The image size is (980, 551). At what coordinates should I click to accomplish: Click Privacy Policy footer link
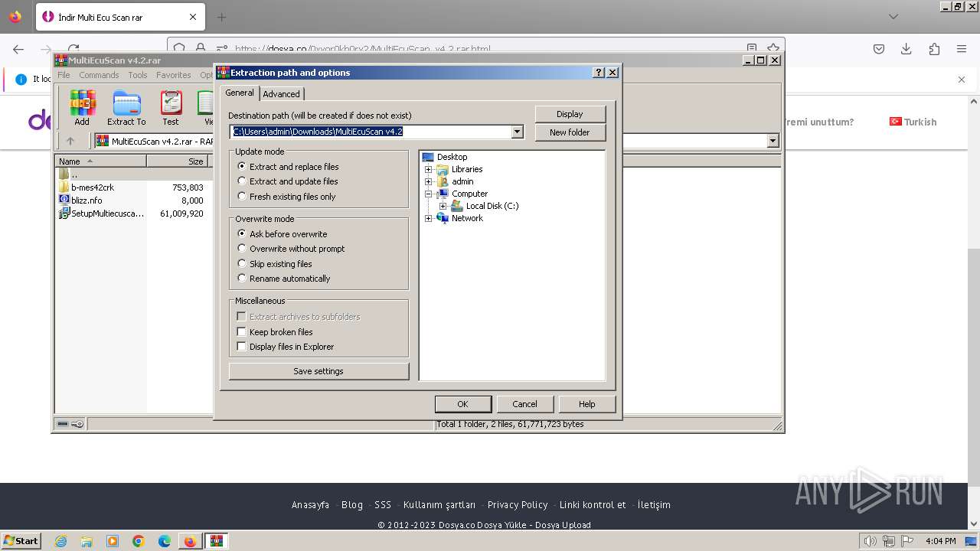tap(518, 504)
